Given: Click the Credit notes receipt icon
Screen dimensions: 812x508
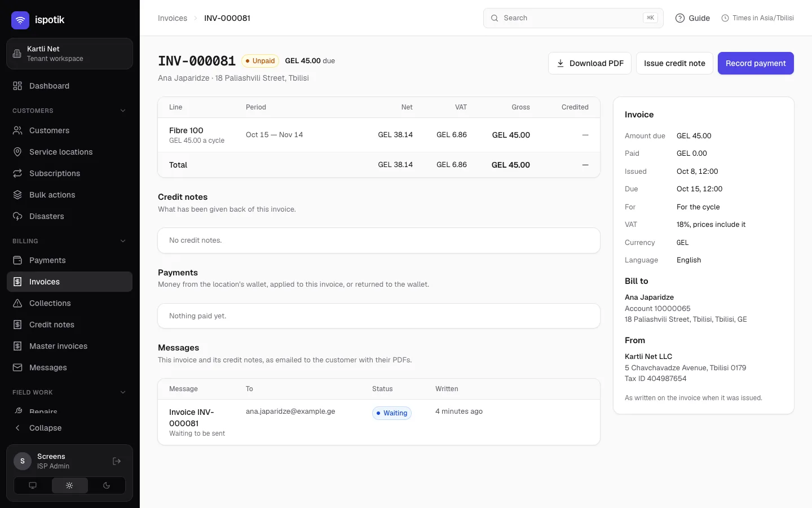Looking at the screenshot, I should click(x=17, y=325).
